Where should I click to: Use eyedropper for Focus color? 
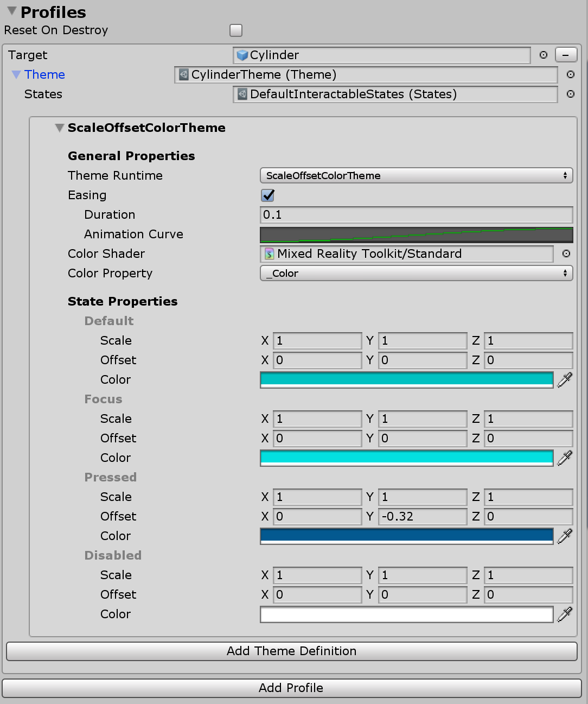point(565,458)
